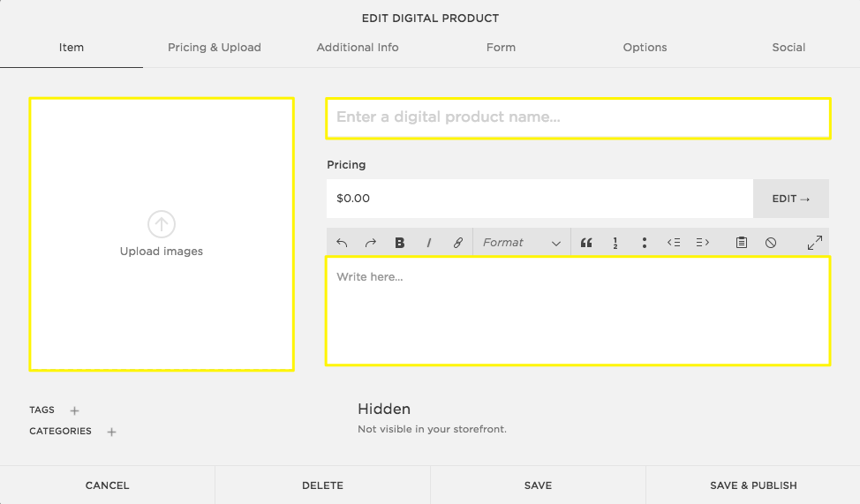Image resolution: width=860 pixels, height=504 pixels.
Task: Click the undo arrow in editor toolbar
Action: (x=343, y=243)
